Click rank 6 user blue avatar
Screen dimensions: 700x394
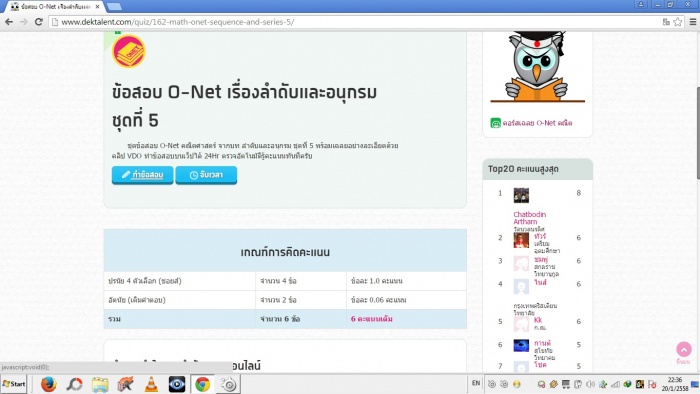[521, 345]
